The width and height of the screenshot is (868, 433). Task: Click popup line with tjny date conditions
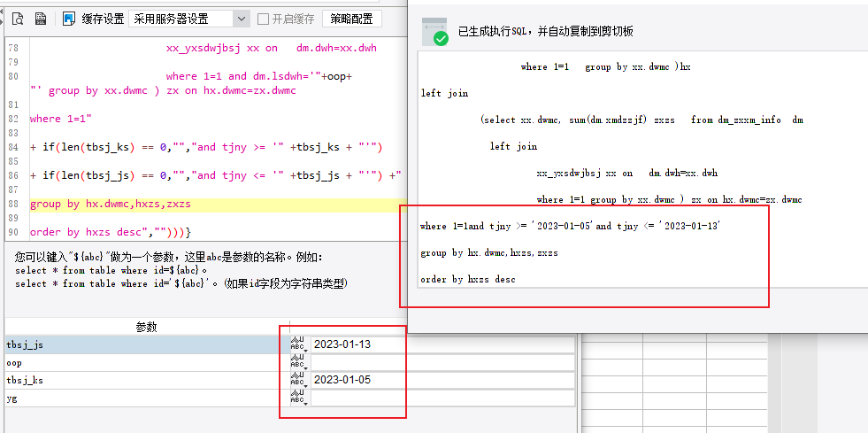tap(570, 226)
